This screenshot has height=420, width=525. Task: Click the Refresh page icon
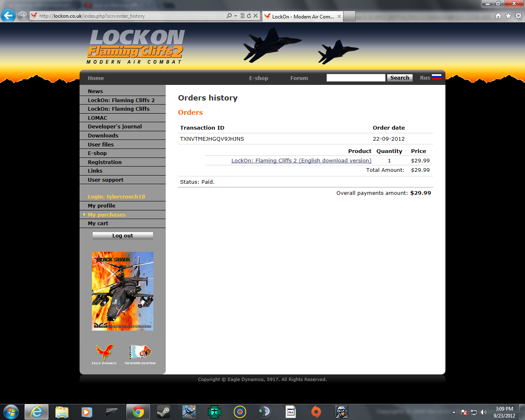click(x=249, y=16)
